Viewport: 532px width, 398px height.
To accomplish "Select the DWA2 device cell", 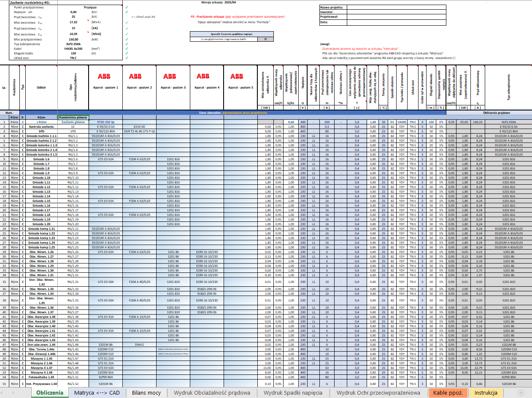I will (x=140, y=344).
